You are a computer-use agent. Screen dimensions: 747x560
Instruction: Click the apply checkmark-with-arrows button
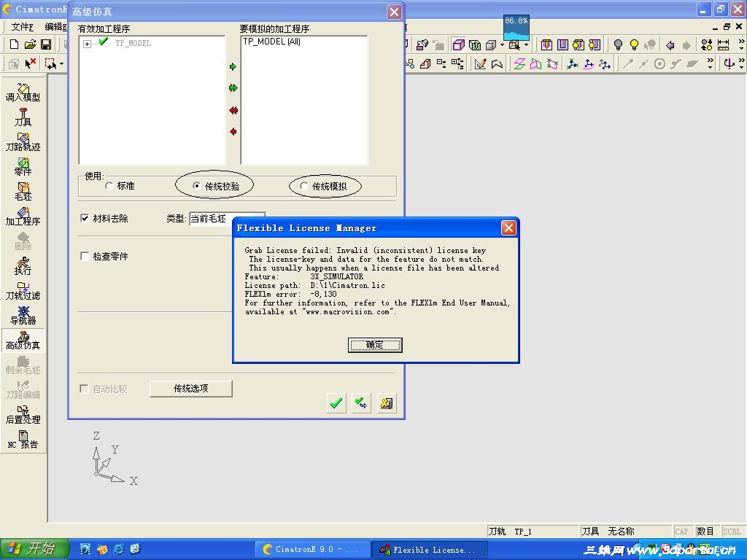click(361, 403)
